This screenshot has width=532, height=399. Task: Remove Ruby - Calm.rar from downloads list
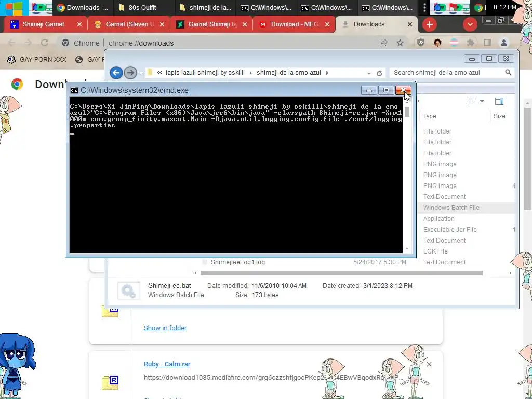pos(429,364)
